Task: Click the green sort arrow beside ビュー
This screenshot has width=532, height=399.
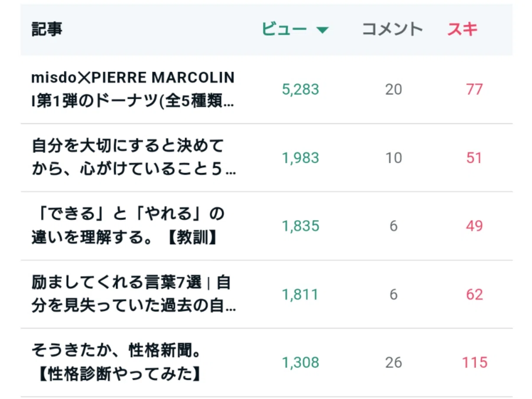Action: point(322,30)
